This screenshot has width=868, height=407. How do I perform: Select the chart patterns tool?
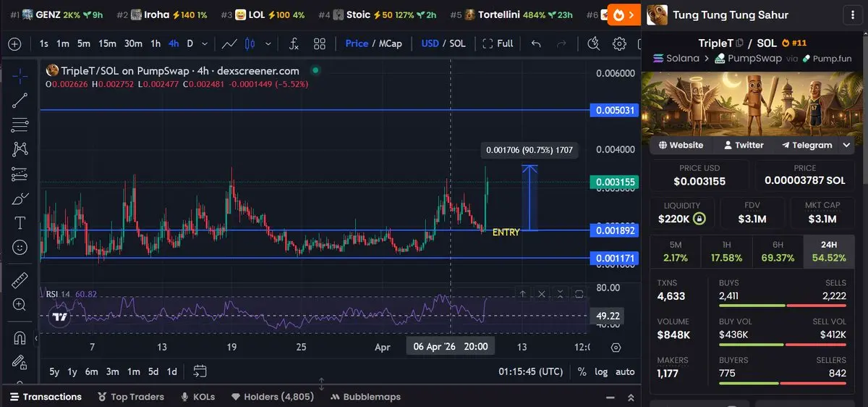tap(20, 149)
